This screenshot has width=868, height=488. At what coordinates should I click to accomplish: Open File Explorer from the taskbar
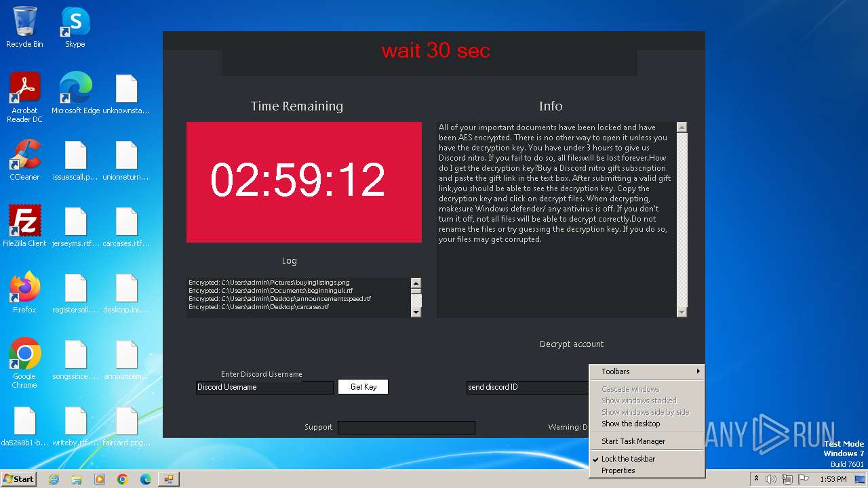77,479
